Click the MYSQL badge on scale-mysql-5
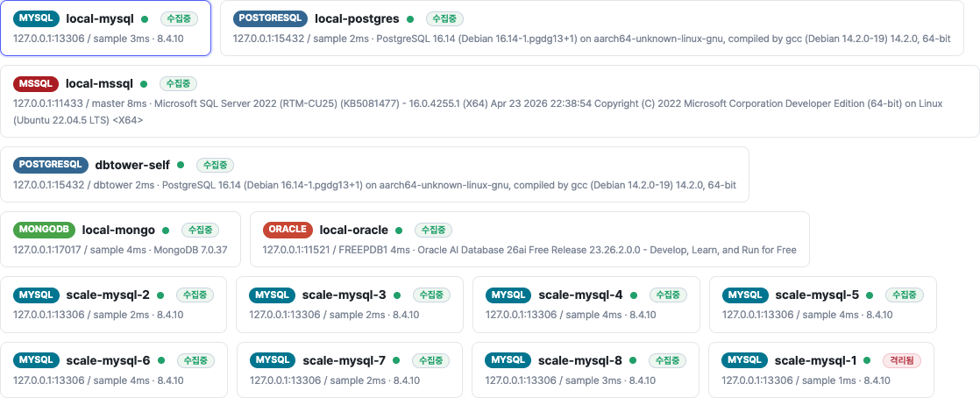Screen dimensions: 980x398 click(x=746, y=295)
